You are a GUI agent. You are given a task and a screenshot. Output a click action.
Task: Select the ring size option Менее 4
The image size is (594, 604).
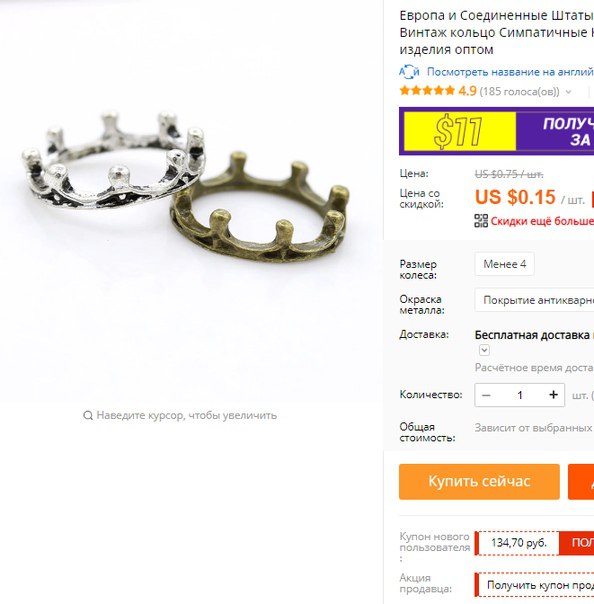click(x=504, y=264)
